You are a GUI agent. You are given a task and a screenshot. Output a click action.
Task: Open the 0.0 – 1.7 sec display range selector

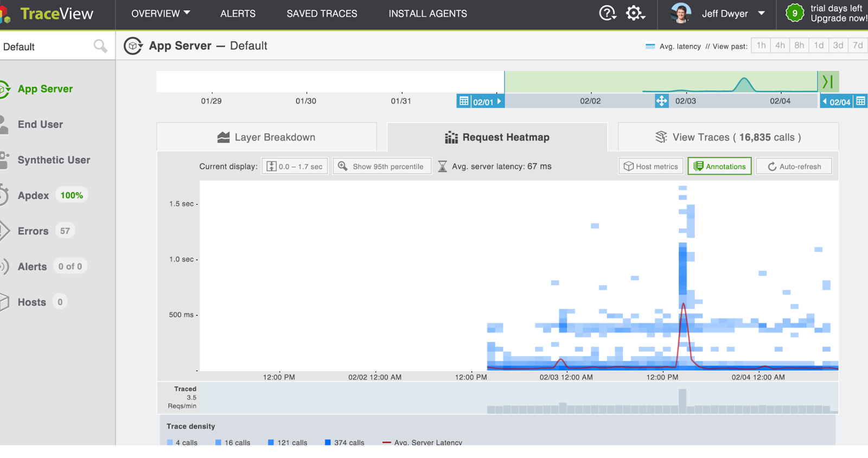point(295,166)
